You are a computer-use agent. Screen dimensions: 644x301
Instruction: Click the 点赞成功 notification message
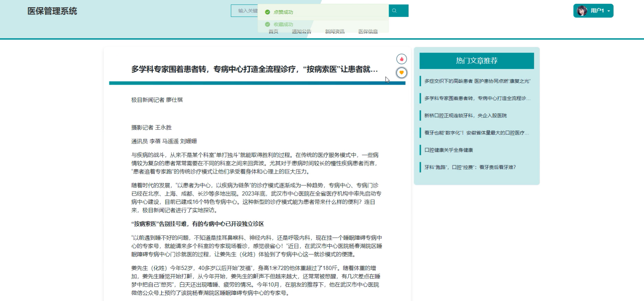pyautogui.click(x=323, y=12)
